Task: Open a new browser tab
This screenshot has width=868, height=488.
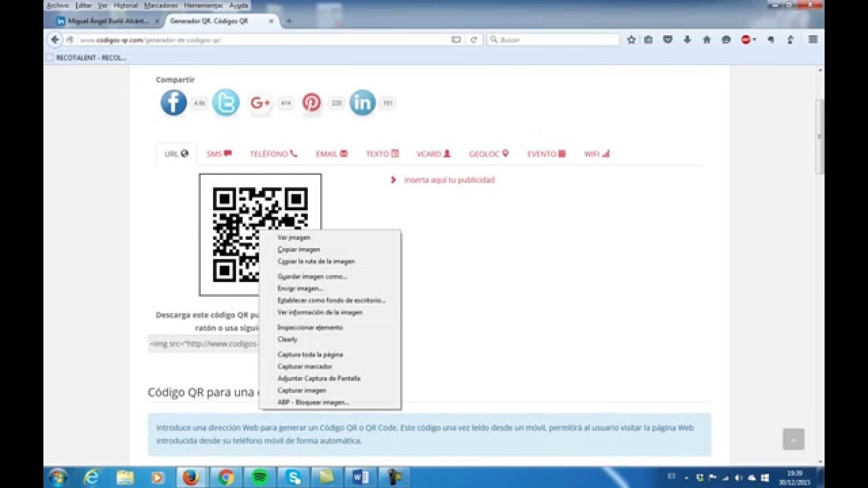Action: click(x=289, y=21)
